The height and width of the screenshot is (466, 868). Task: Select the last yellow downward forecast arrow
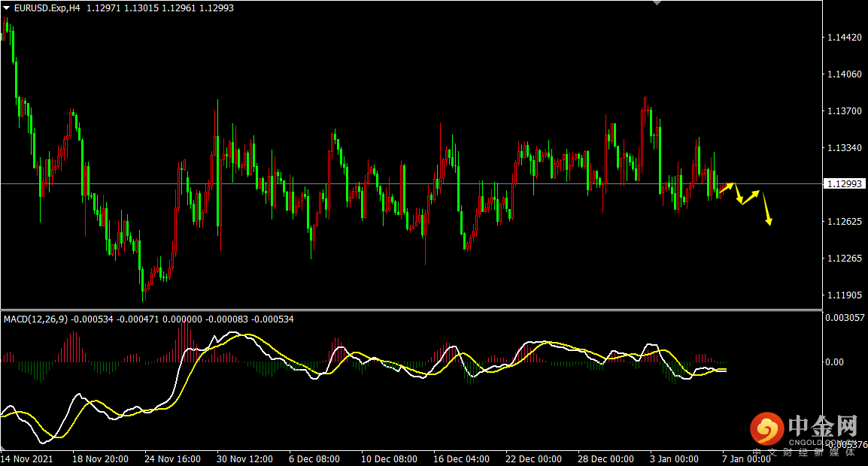(766, 208)
